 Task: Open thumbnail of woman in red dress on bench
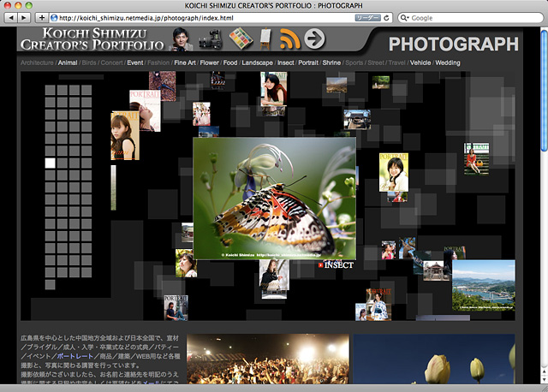pyautogui.click(x=476, y=158)
